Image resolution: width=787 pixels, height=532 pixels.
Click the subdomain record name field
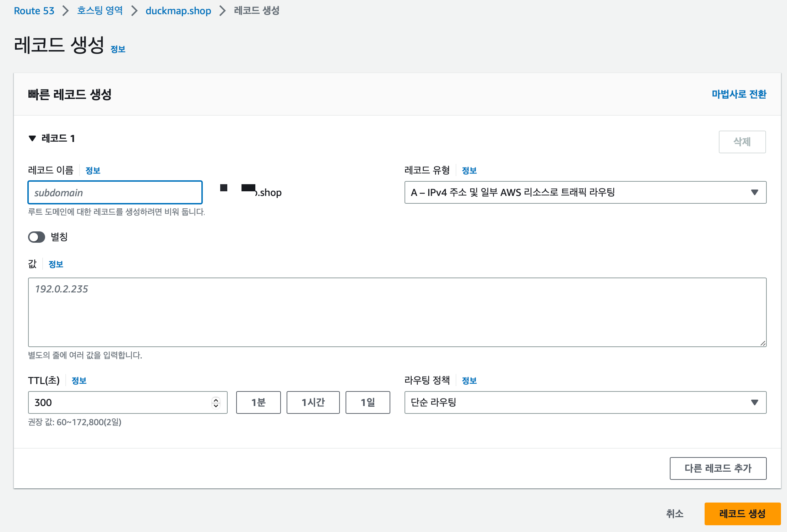115,193
